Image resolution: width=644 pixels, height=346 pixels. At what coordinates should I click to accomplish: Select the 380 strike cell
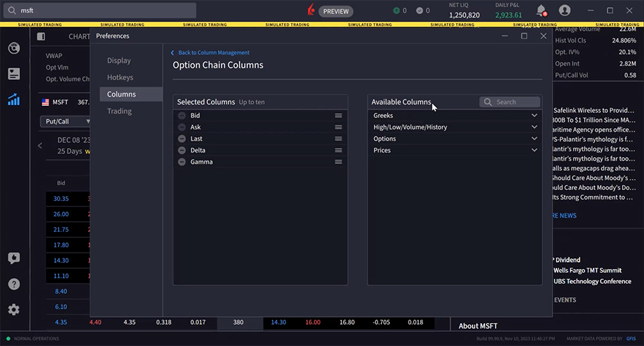pos(238,322)
